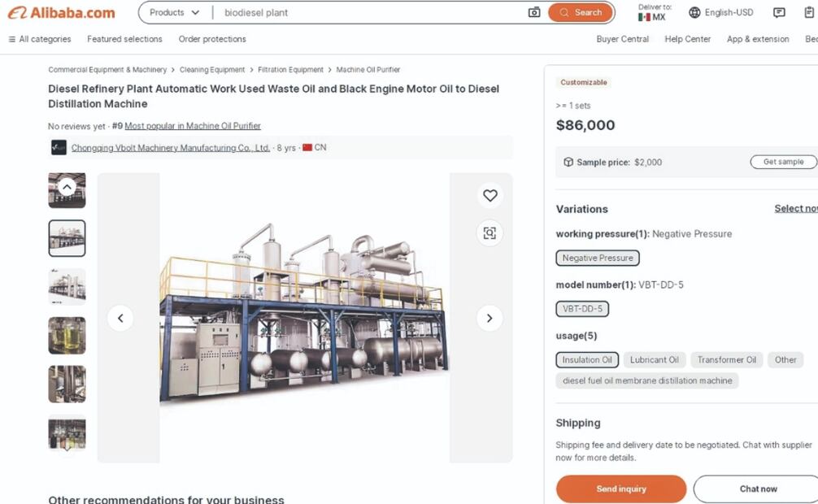Select Transformer Oil usage option
The image size is (818, 504).
pos(726,360)
